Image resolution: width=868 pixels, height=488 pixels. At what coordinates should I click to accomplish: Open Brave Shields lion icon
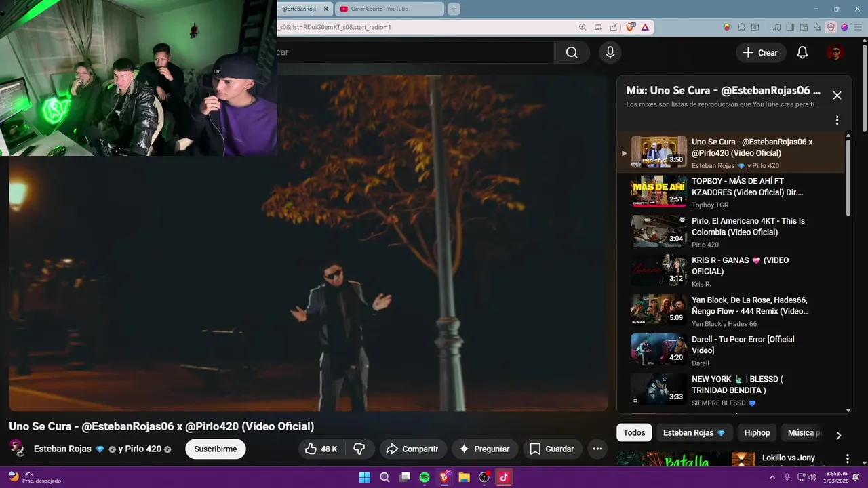pos(631,27)
